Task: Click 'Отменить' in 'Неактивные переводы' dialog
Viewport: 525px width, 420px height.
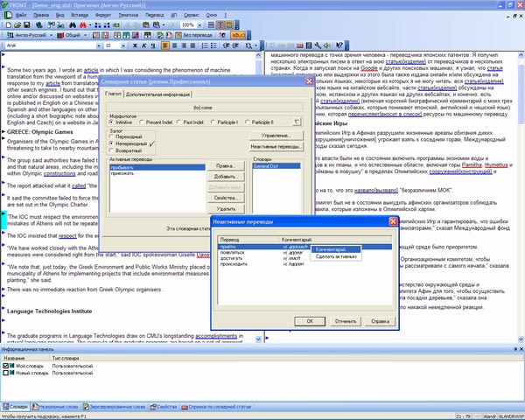Action: (346, 321)
